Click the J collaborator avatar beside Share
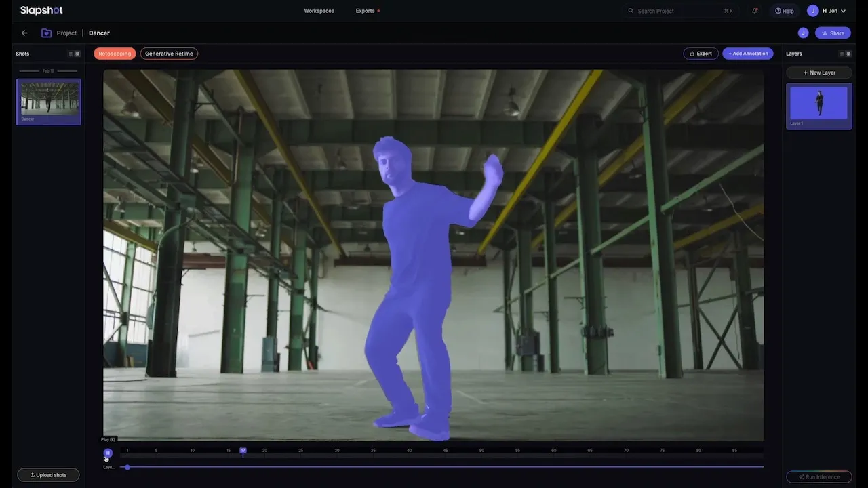 (x=803, y=33)
